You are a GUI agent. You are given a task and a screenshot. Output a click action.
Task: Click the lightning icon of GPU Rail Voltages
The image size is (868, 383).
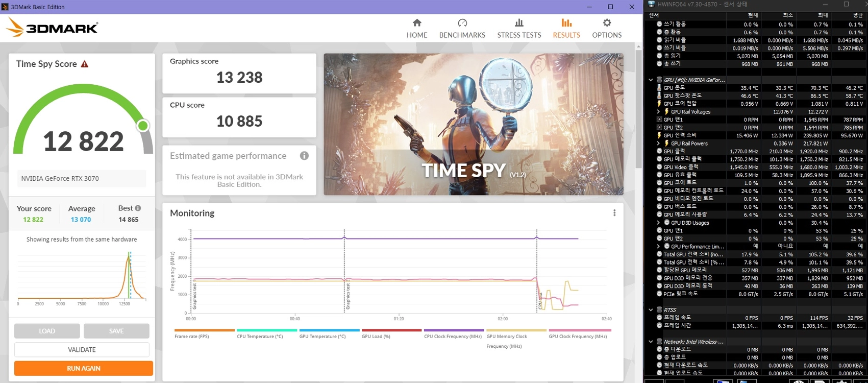pyautogui.click(x=666, y=112)
